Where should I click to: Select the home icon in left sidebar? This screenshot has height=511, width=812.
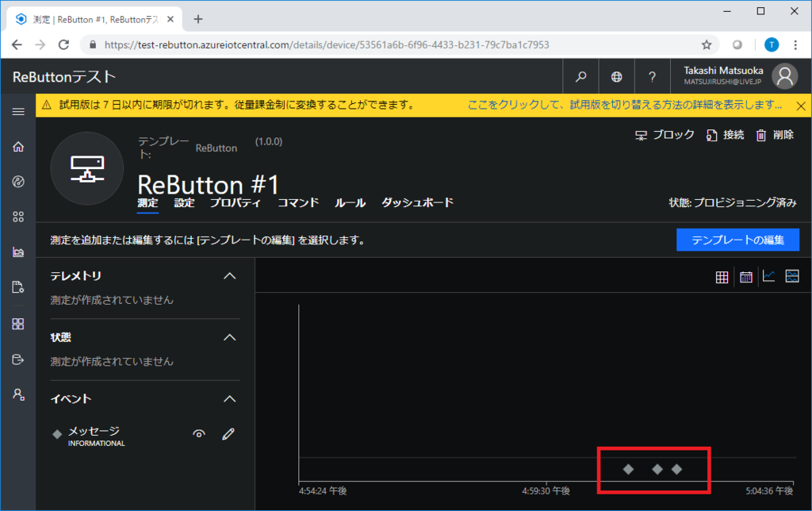pyautogui.click(x=17, y=146)
